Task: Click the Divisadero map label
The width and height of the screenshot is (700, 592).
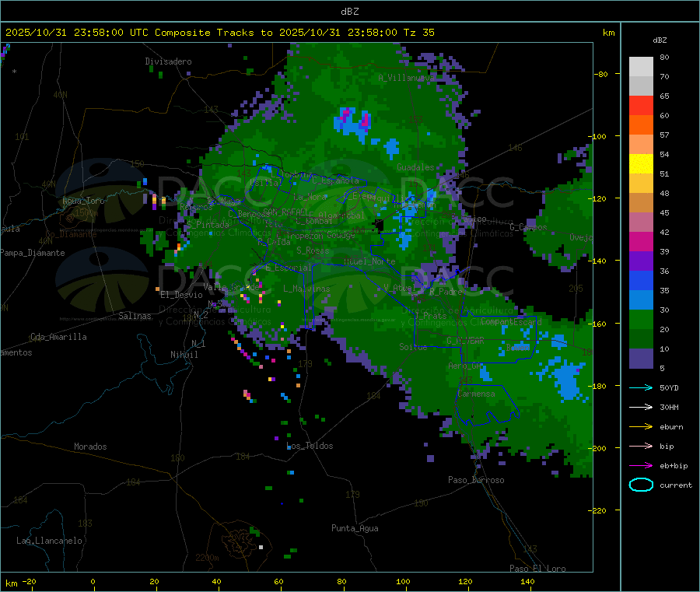Action: [168, 61]
